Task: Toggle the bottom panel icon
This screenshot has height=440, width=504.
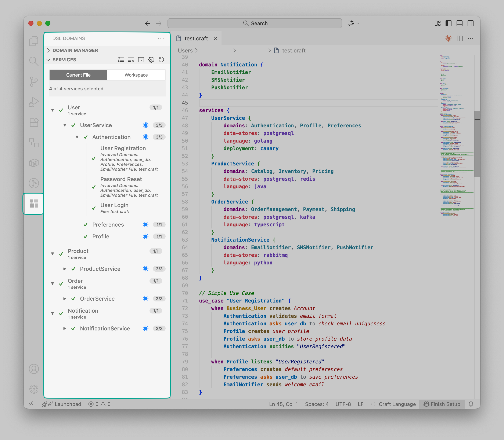Action: [459, 23]
